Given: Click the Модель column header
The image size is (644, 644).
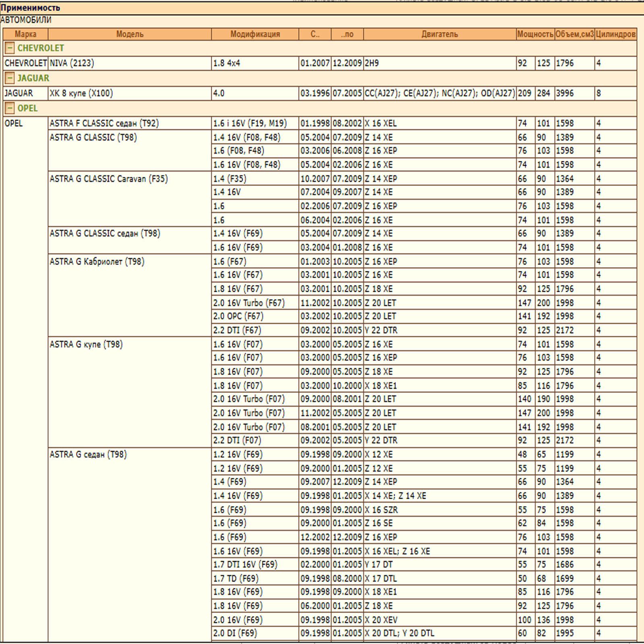Looking at the screenshot, I should (130, 34).
